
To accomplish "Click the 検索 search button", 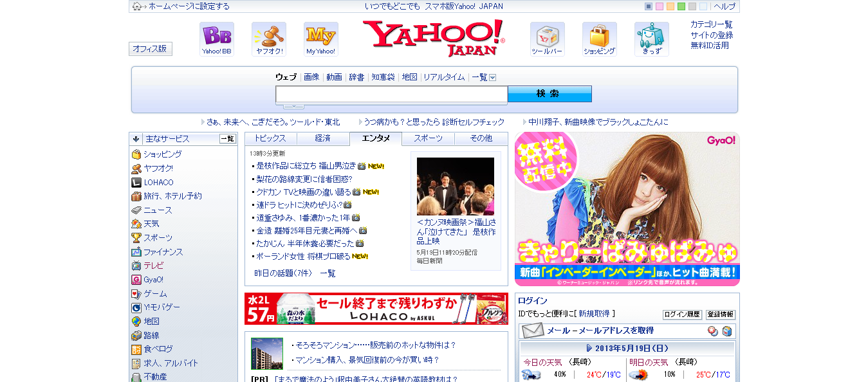I will pyautogui.click(x=549, y=94).
